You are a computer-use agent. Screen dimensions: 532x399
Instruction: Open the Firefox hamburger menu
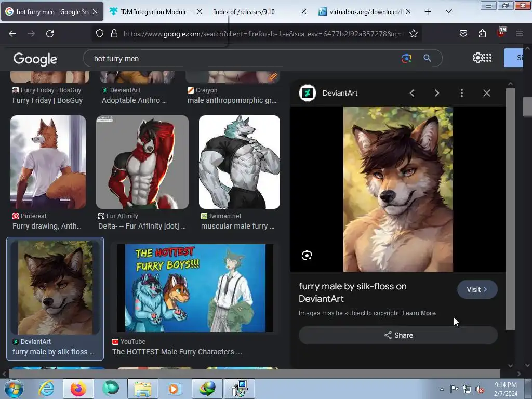[x=520, y=33]
